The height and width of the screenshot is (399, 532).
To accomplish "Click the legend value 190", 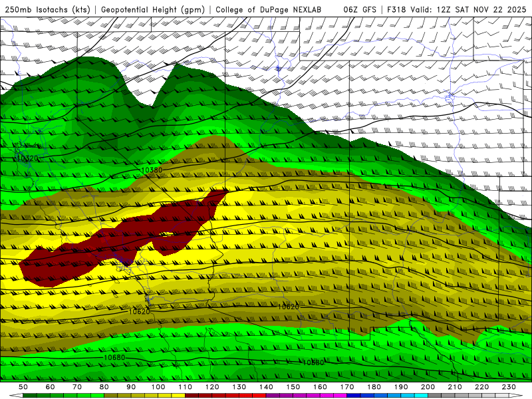I will pos(401,387).
